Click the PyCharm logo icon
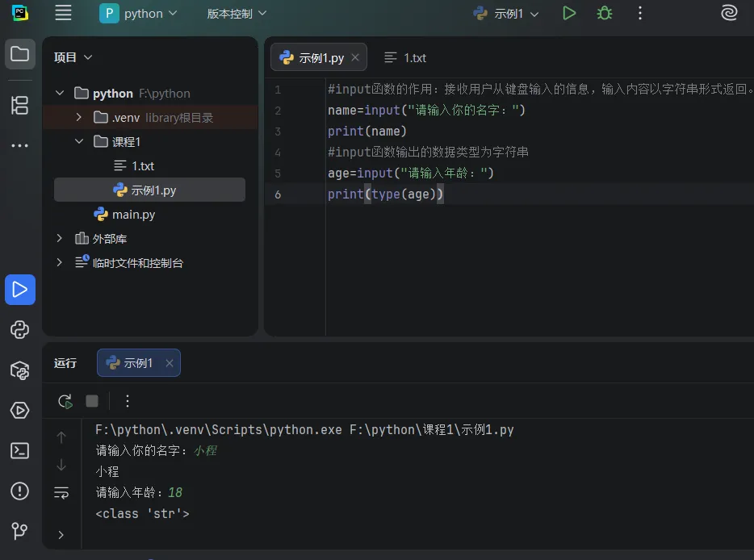This screenshot has height=560, width=754. (x=19, y=13)
